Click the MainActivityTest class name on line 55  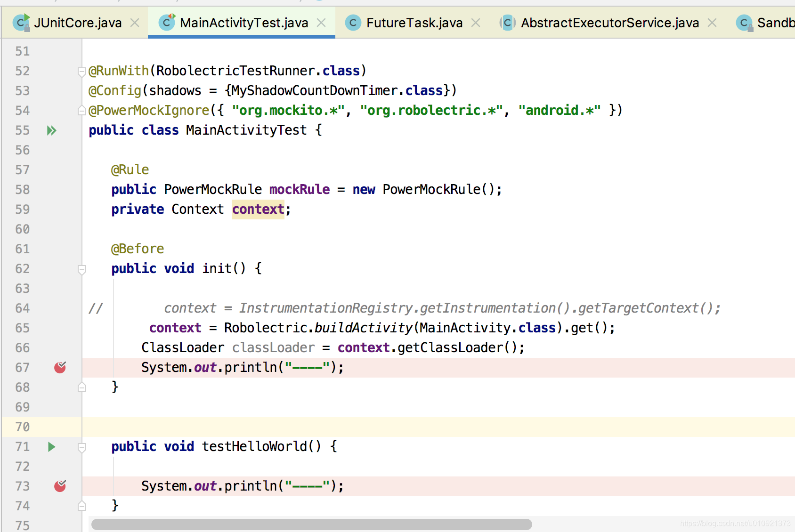pos(246,130)
